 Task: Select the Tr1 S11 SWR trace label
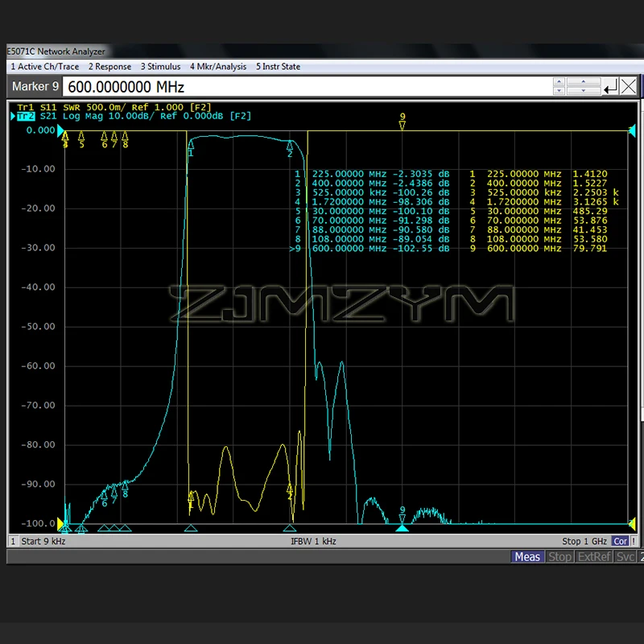pos(114,107)
